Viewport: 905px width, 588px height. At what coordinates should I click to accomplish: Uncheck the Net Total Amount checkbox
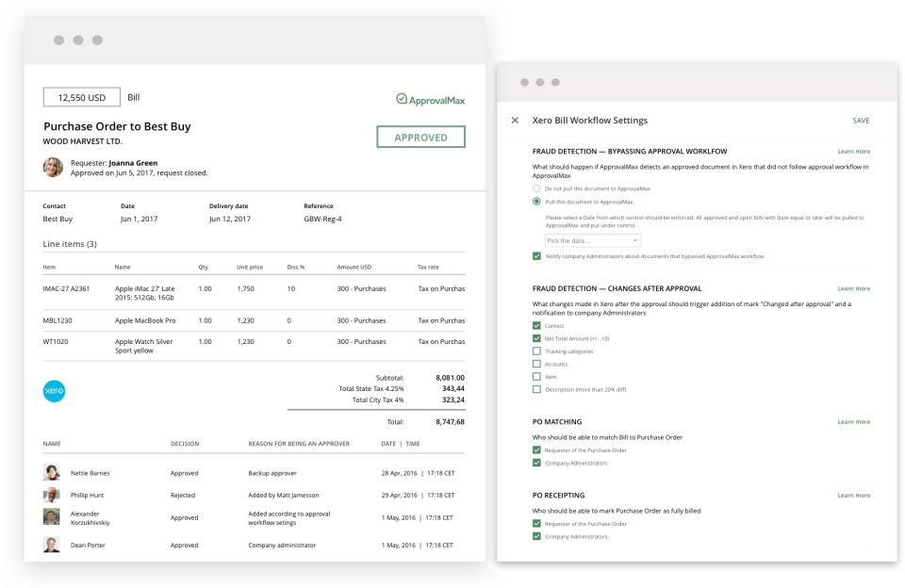click(x=536, y=338)
